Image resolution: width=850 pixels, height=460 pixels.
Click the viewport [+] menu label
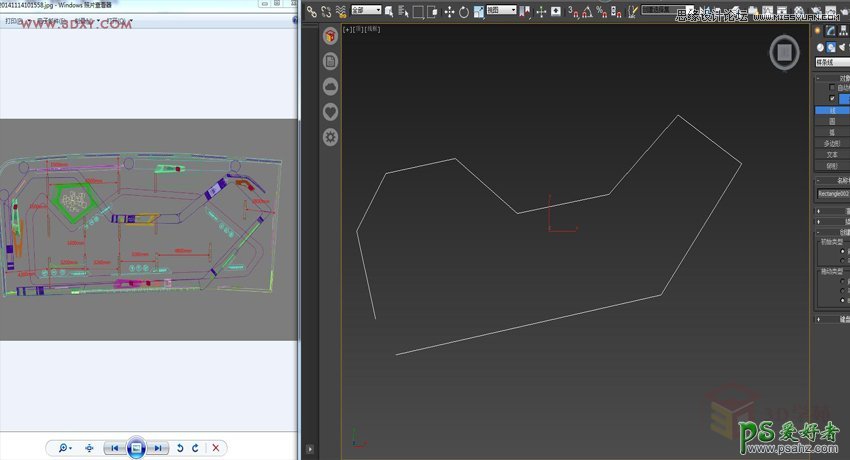click(x=347, y=29)
